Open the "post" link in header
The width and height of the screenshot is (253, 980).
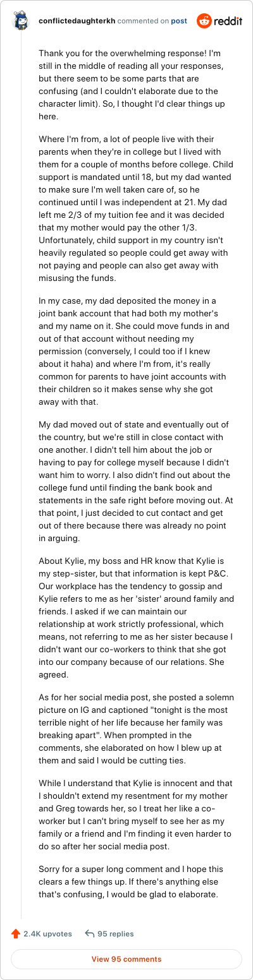coord(179,21)
